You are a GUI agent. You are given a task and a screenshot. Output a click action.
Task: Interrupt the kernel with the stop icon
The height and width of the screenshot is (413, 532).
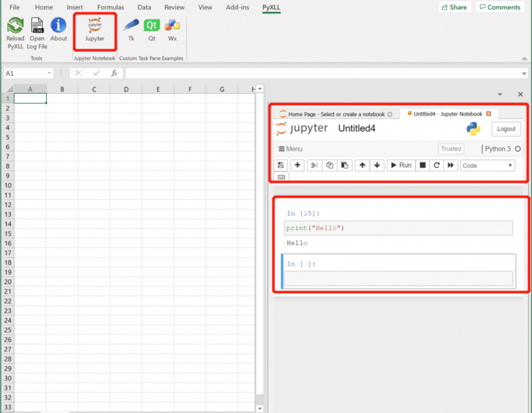(x=422, y=165)
